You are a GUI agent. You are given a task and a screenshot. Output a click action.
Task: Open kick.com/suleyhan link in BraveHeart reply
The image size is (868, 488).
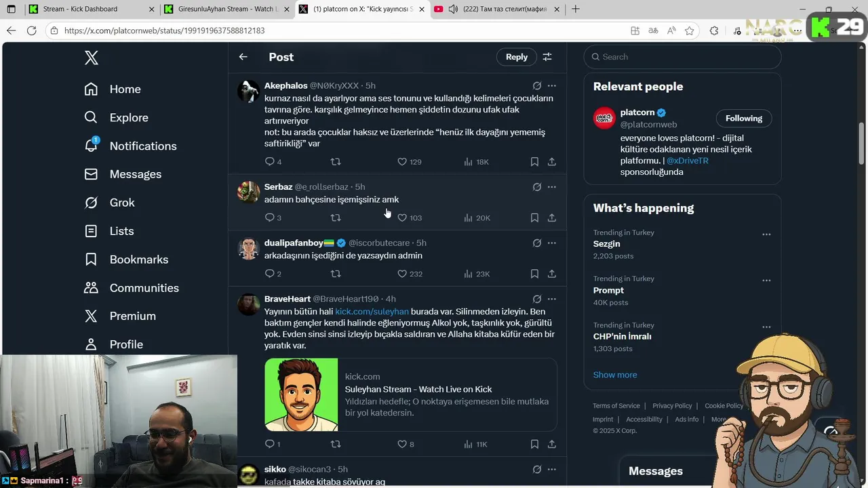coord(372,312)
